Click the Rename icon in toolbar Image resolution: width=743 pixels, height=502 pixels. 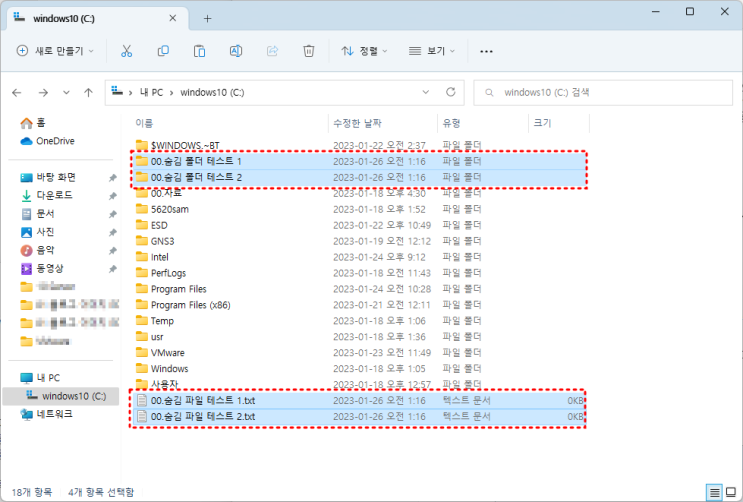click(x=236, y=51)
